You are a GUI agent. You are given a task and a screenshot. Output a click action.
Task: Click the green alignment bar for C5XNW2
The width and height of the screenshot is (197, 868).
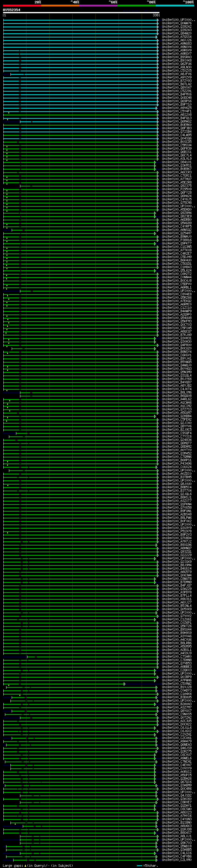point(64,684)
